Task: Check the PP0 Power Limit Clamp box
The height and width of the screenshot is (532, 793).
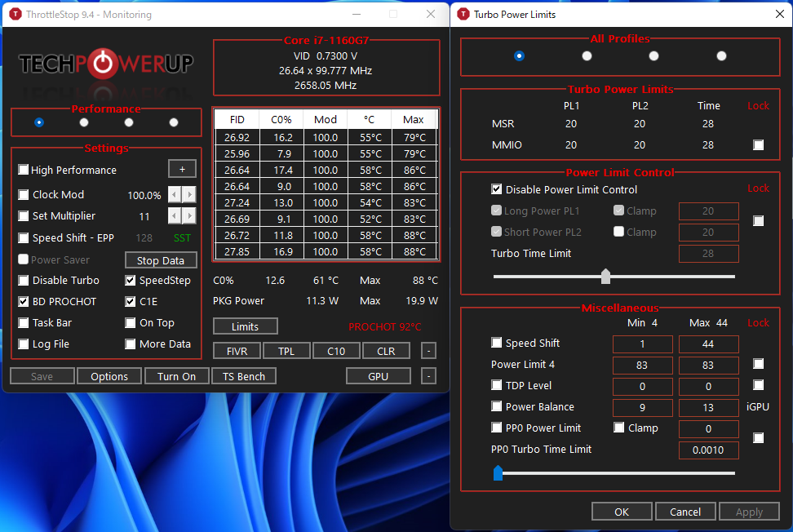Action: 619,428
